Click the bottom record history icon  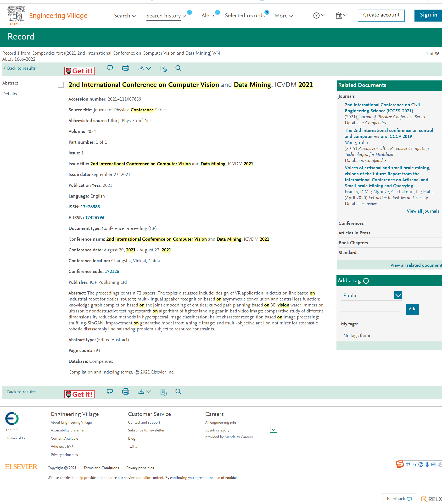[x=163, y=392]
